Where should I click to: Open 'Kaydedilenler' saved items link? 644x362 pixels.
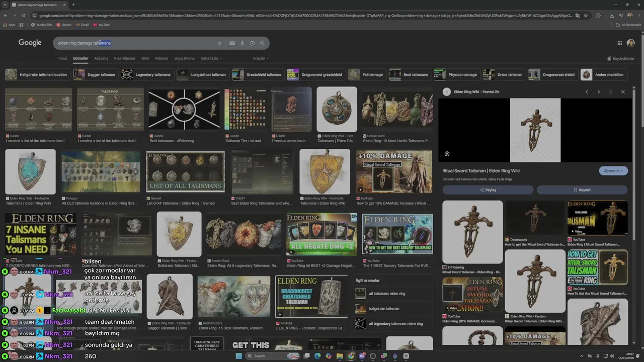tap(620, 58)
